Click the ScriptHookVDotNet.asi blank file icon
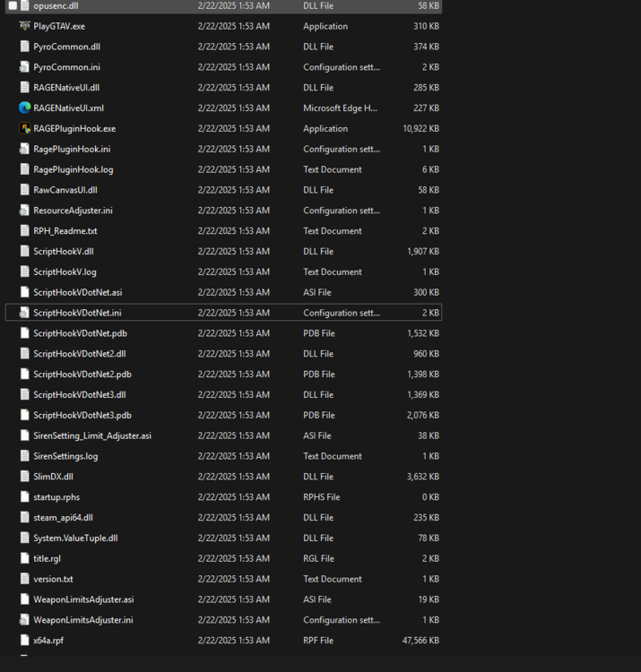 pyautogui.click(x=25, y=292)
